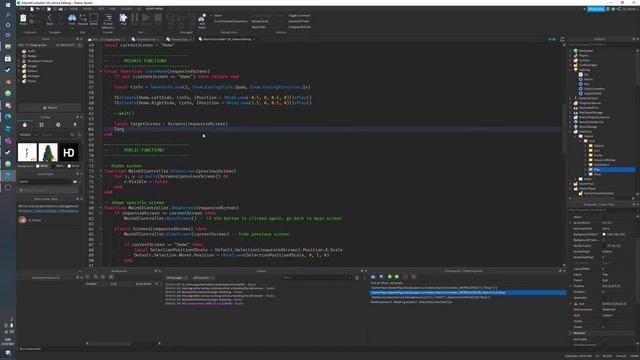Select the HD Admin toolbox thumbnail
Screen dimensions: 640x360
click(x=68, y=152)
